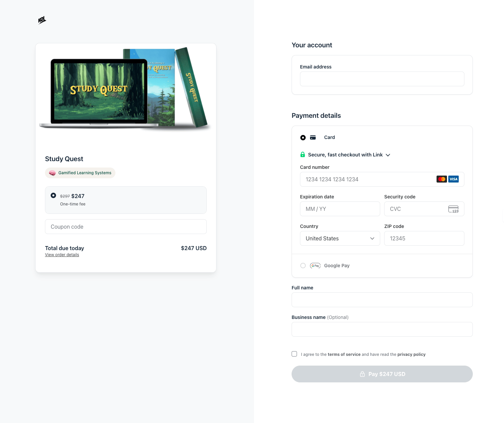504x423 pixels.
Task: Focus the Coupon code field
Action: (126, 227)
